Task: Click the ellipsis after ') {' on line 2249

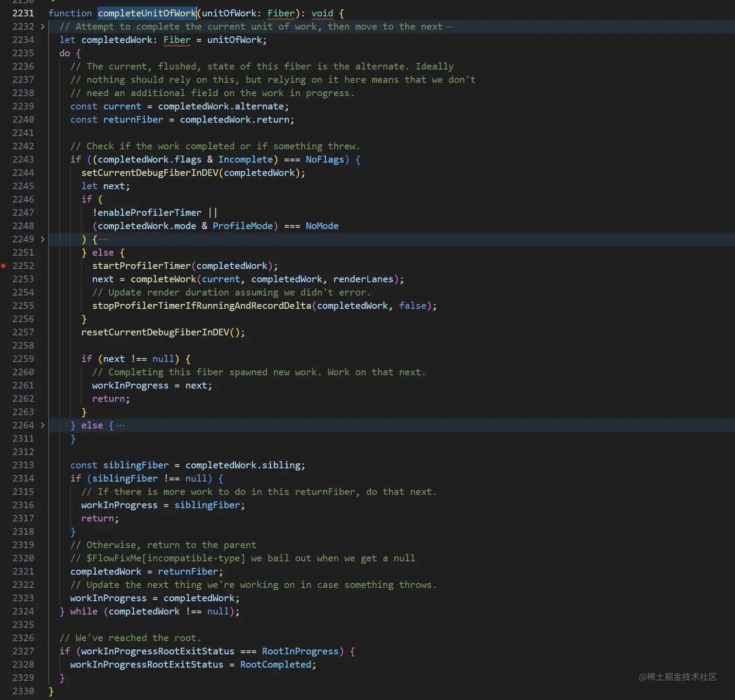Action: click(104, 239)
